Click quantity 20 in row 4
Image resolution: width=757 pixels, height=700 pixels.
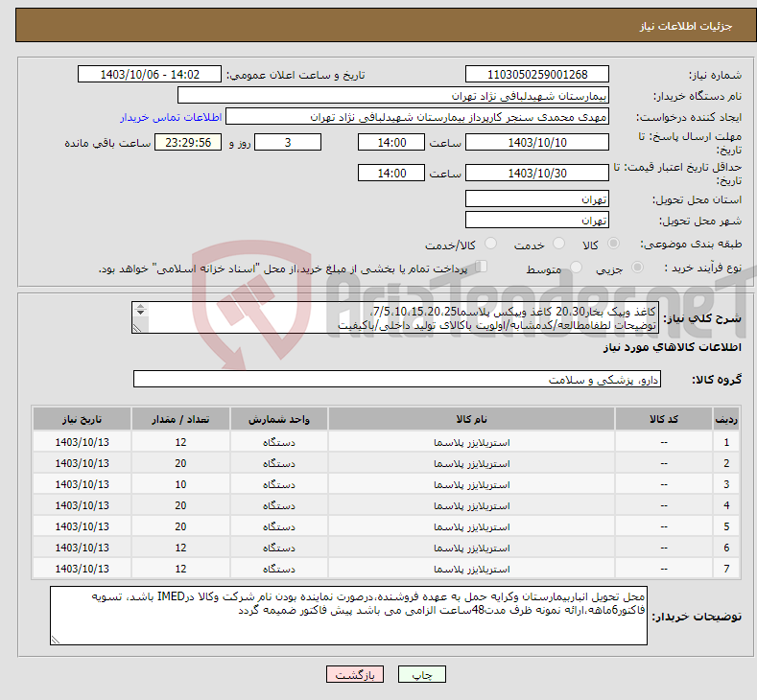tap(180, 506)
